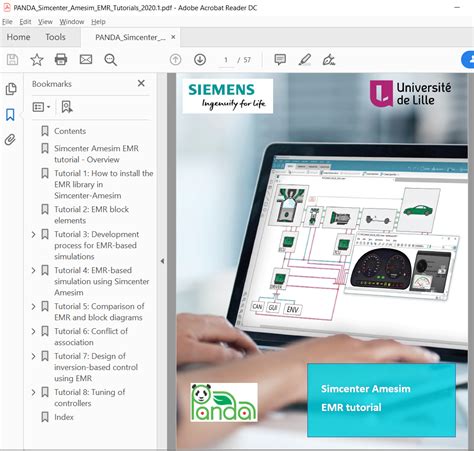Expand the Tutorial 5 bookmark
474x451 pixels.
(33, 306)
